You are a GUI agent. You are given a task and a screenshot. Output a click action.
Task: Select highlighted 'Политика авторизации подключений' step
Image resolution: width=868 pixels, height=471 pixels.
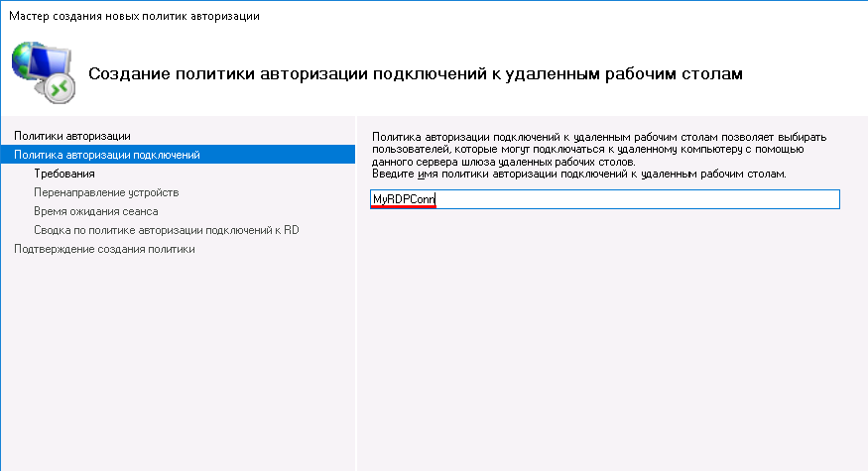[107, 155]
